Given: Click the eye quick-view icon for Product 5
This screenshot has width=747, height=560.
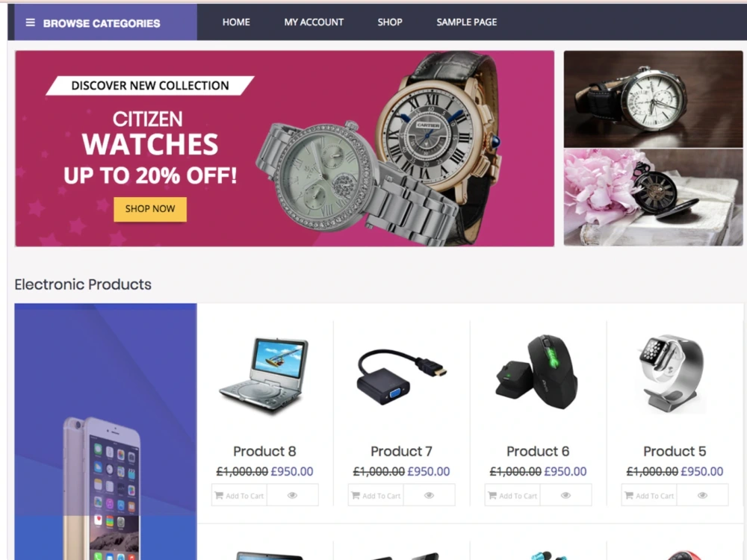Looking at the screenshot, I should point(703,495).
